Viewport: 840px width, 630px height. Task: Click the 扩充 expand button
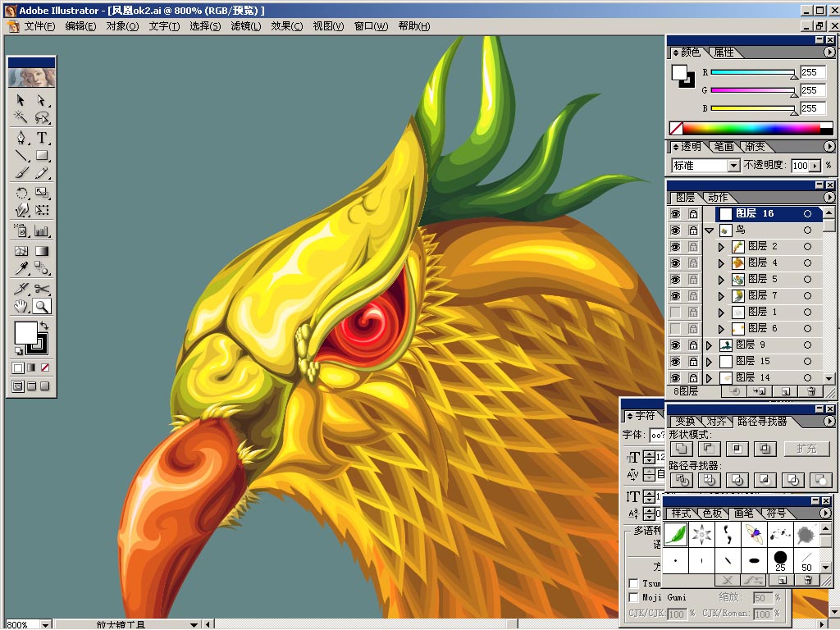click(x=806, y=449)
